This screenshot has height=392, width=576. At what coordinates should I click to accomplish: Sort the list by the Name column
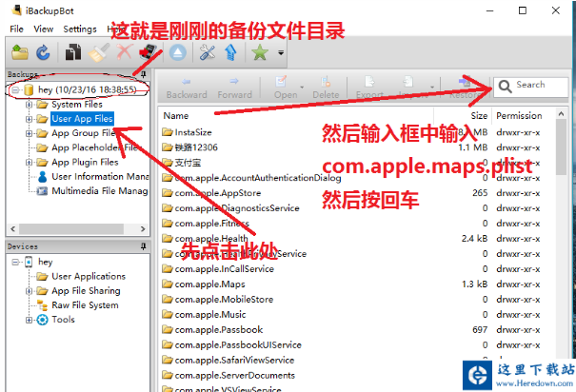point(176,116)
